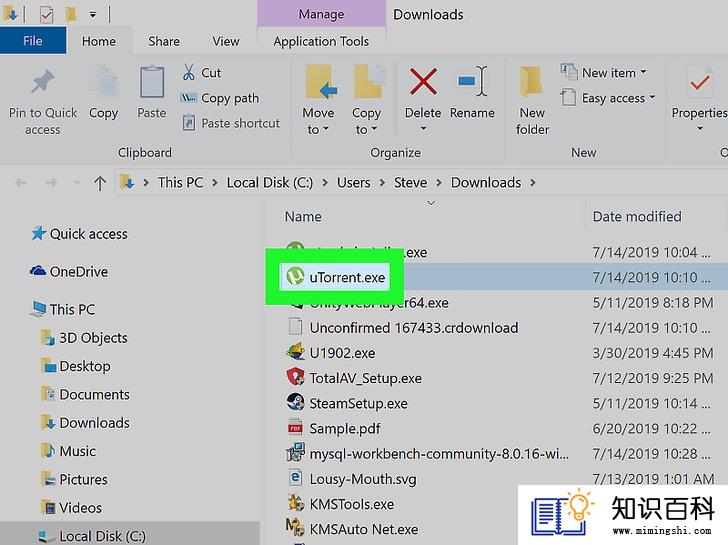Select Paste shortcut option
This screenshot has width=728, height=545.
point(231,123)
